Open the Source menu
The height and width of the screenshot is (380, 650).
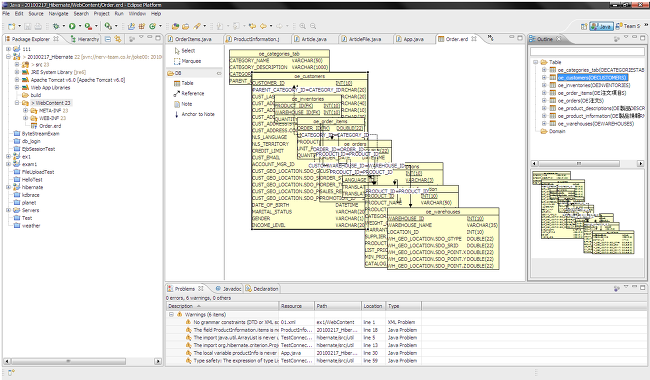point(36,14)
